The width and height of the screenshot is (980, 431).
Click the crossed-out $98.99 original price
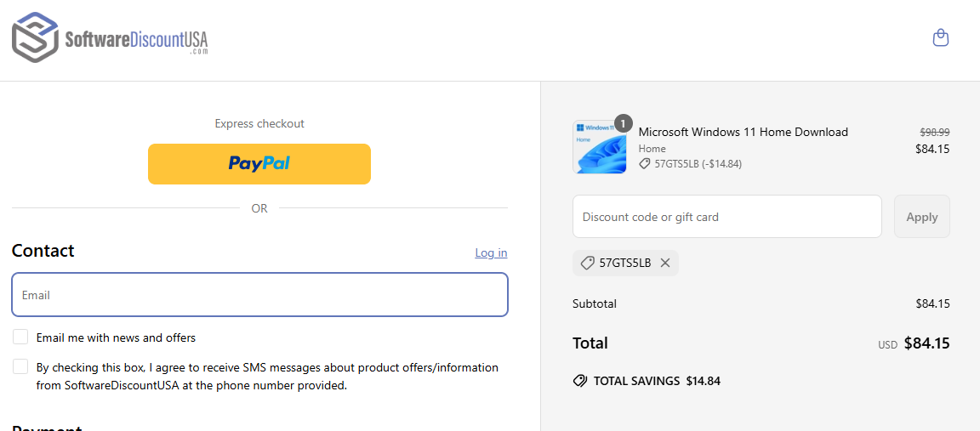click(934, 132)
